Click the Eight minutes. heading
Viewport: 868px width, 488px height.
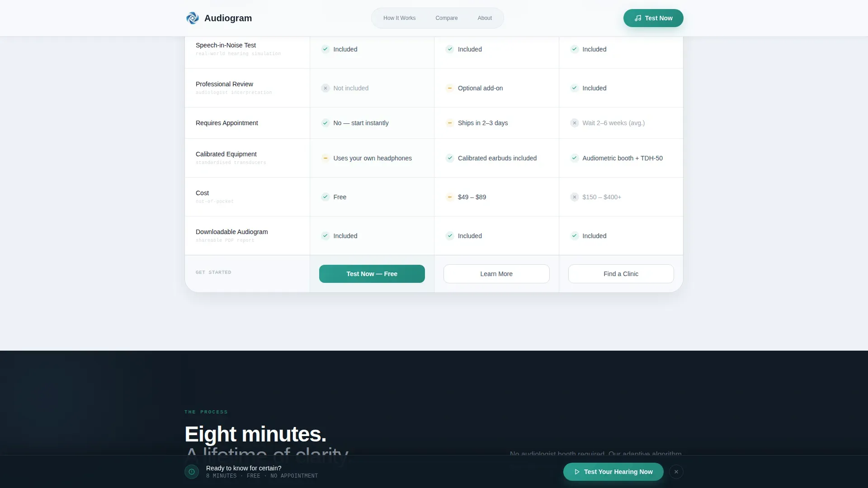coord(255,434)
